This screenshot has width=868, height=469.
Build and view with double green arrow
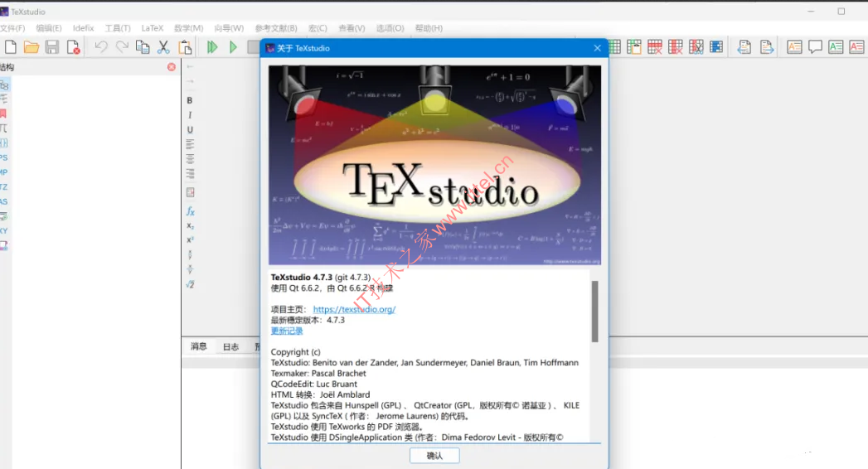[x=212, y=47]
